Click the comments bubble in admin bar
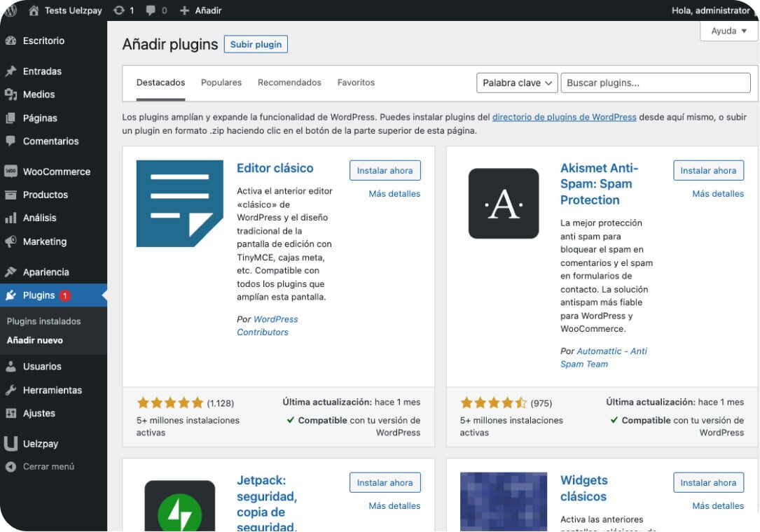The height and width of the screenshot is (532, 760). (x=151, y=10)
